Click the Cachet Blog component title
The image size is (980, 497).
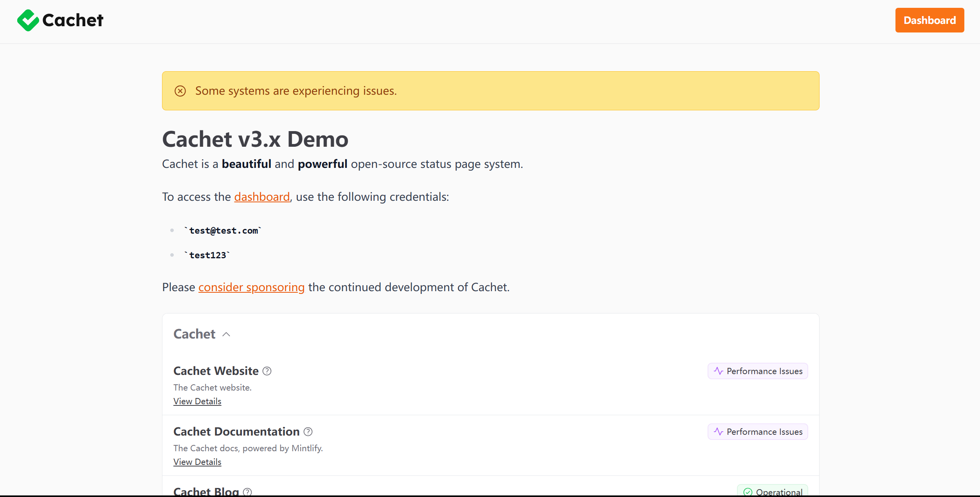[206, 491]
